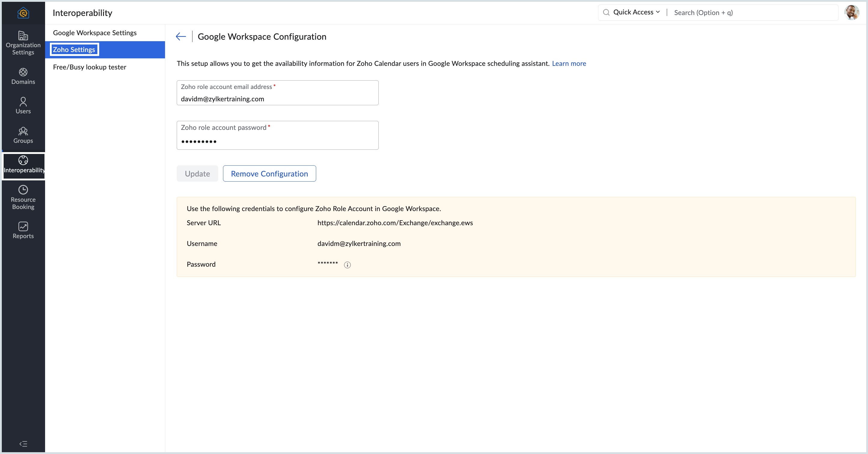
Task: Open the user profile avatar
Action: pyautogui.click(x=852, y=12)
